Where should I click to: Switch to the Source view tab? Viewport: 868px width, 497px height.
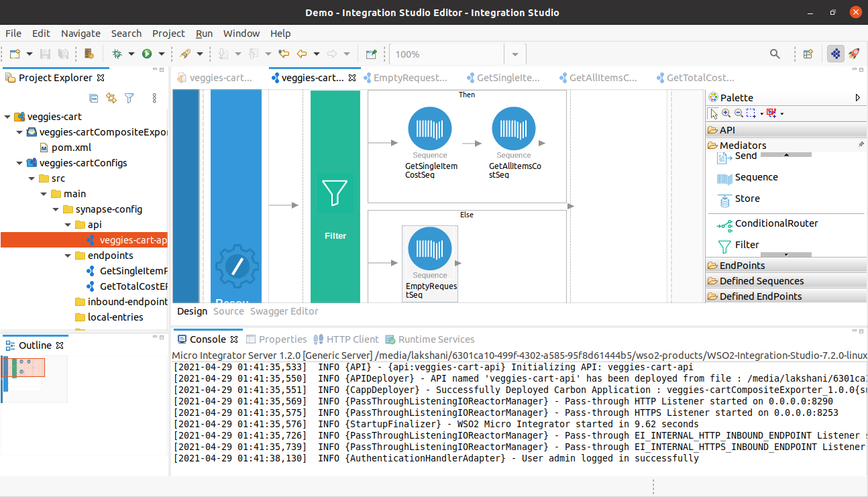pyautogui.click(x=228, y=311)
